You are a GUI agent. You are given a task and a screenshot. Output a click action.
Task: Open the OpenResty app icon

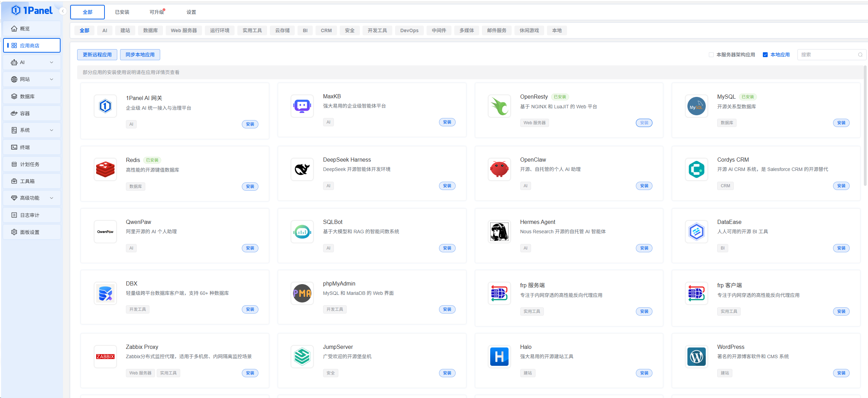(499, 106)
